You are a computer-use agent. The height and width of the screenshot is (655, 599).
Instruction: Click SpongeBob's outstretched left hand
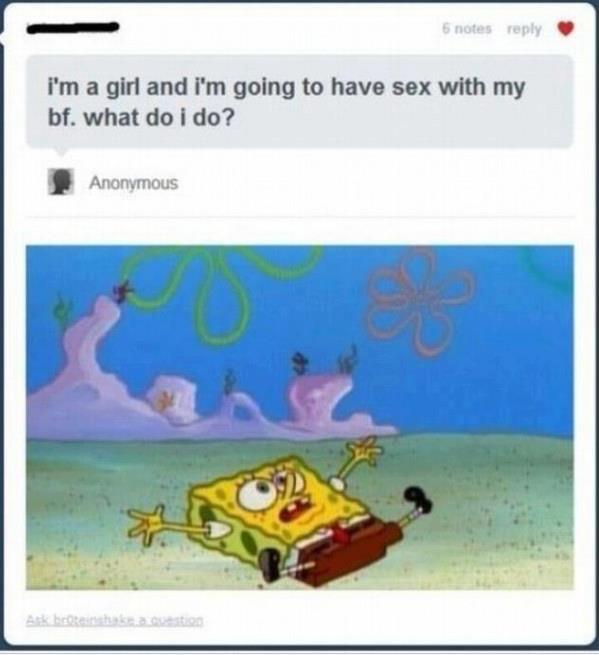click(x=146, y=523)
